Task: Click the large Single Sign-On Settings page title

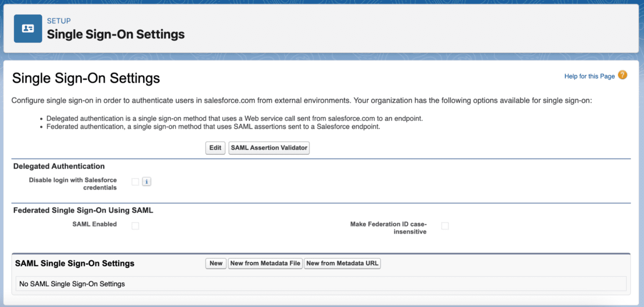Action: pyautogui.click(x=86, y=78)
